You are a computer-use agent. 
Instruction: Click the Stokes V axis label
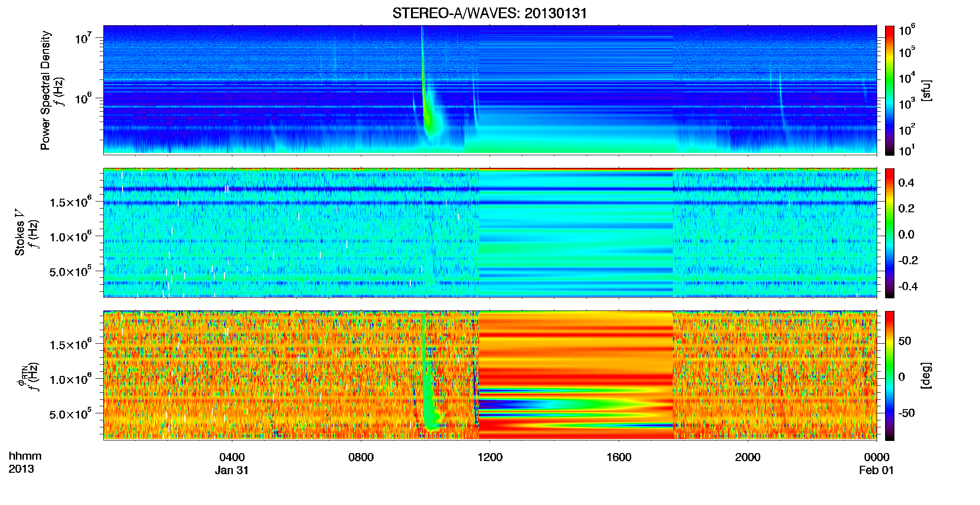20,233
